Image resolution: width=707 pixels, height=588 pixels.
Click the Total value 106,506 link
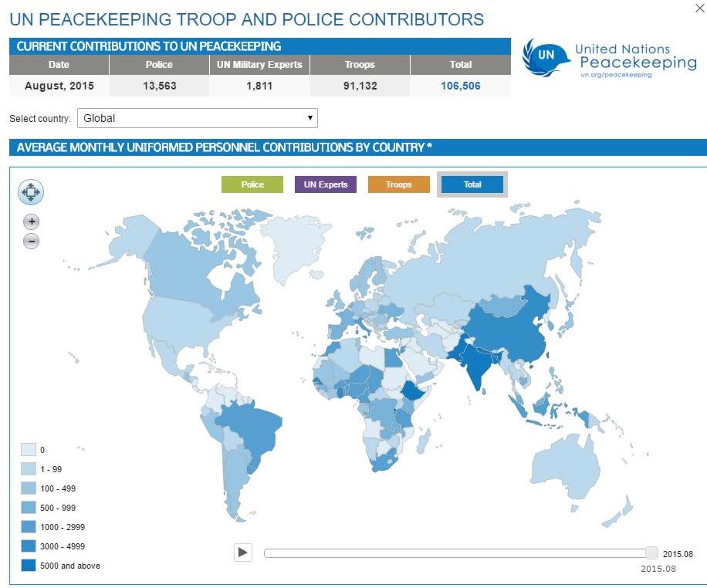click(460, 86)
